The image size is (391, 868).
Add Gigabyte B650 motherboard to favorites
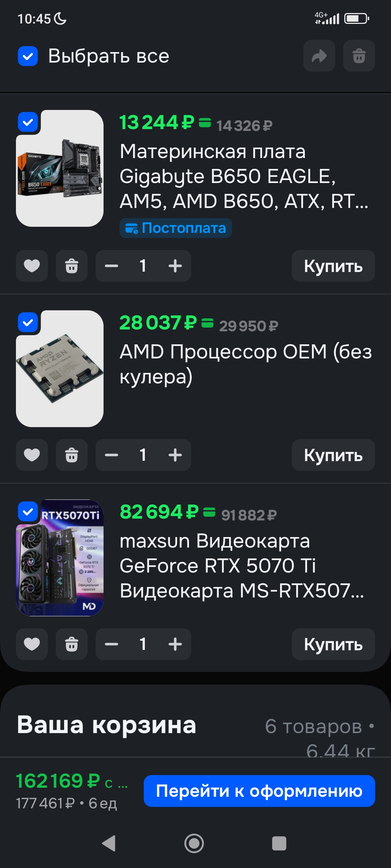tap(32, 266)
